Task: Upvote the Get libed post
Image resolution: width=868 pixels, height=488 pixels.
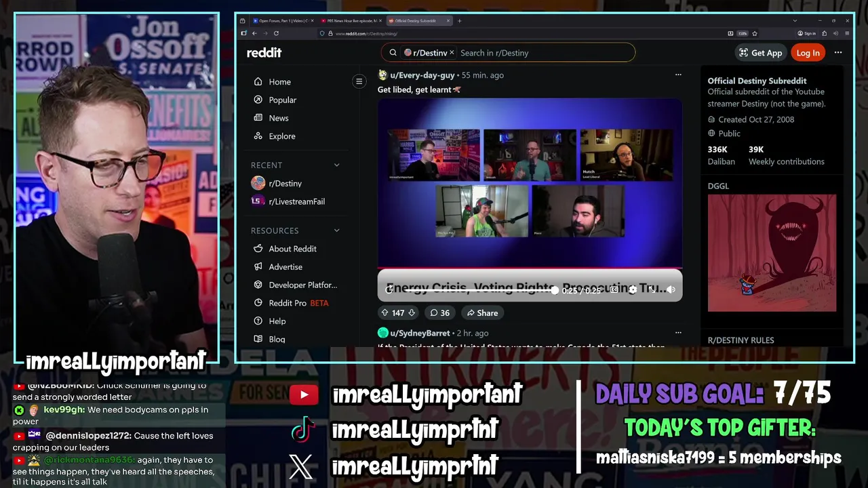Action: [384, 313]
